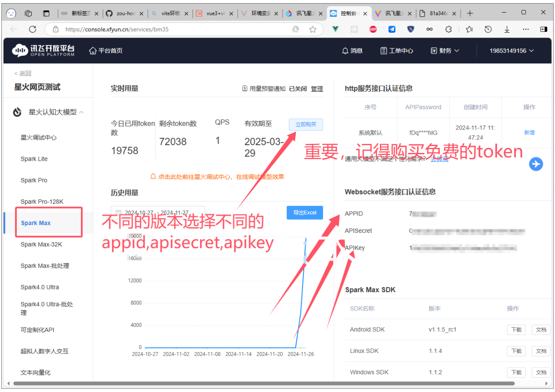Toggle the browser sidebar icon
The width and height of the screenshot is (555, 392).
click(x=544, y=29)
